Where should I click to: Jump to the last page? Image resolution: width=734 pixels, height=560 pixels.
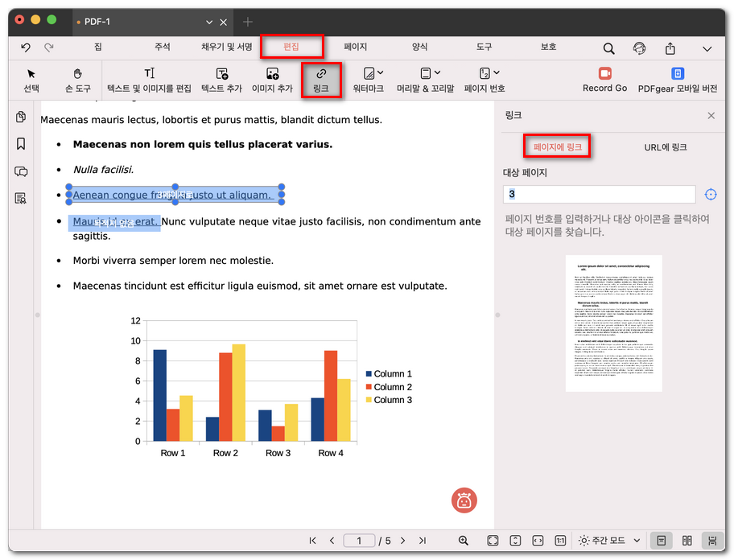(x=423, y=541)
